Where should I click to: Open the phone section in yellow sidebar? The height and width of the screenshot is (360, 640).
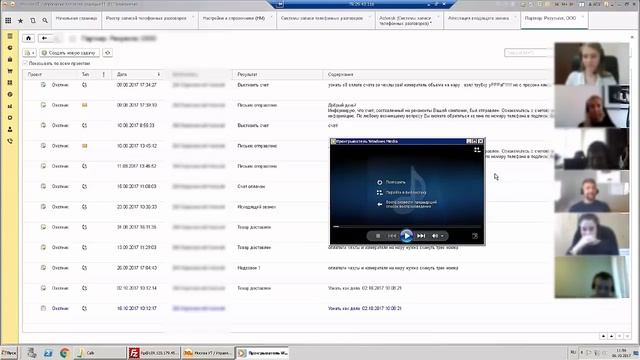pyautogui.click(x=10, y=141)
